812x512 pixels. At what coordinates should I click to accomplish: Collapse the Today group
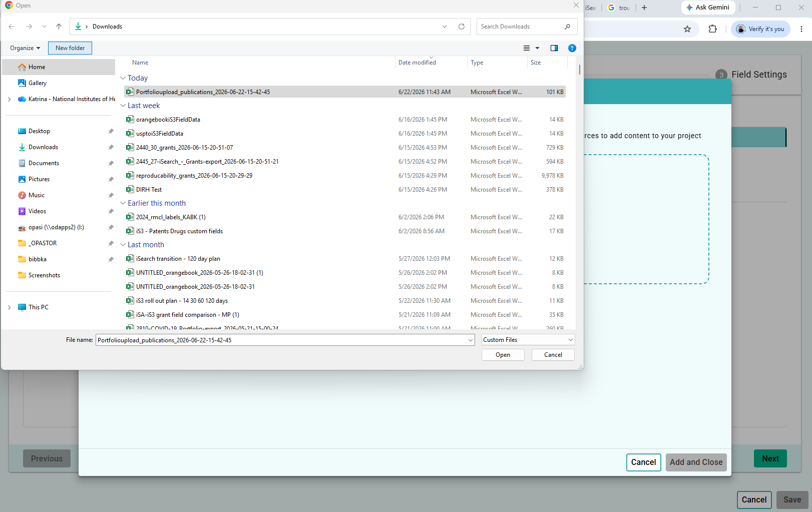[123, 78]
